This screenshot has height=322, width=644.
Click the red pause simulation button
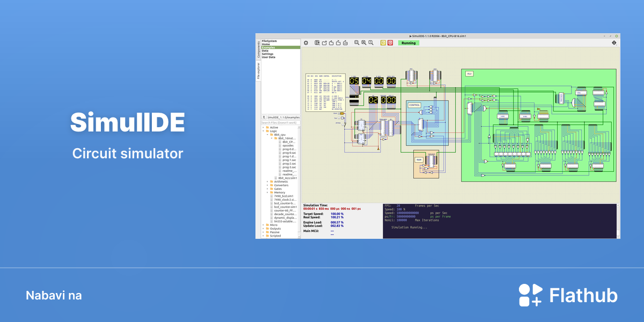[x=390, y=43]
